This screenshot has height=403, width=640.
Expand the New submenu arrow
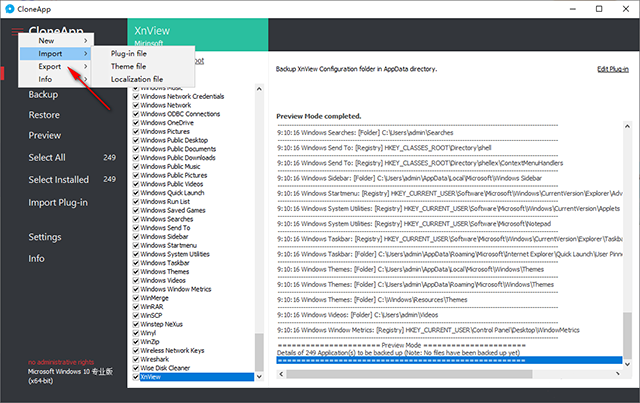coord(86,40)
